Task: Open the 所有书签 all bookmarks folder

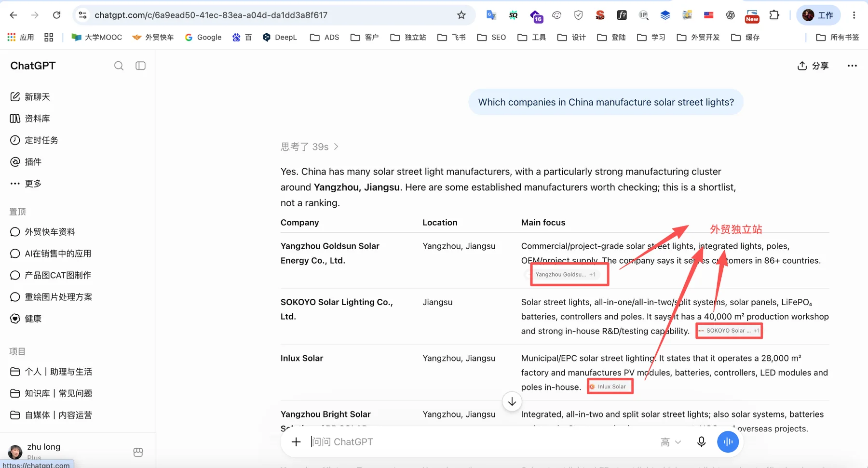Action: (838, 37)
